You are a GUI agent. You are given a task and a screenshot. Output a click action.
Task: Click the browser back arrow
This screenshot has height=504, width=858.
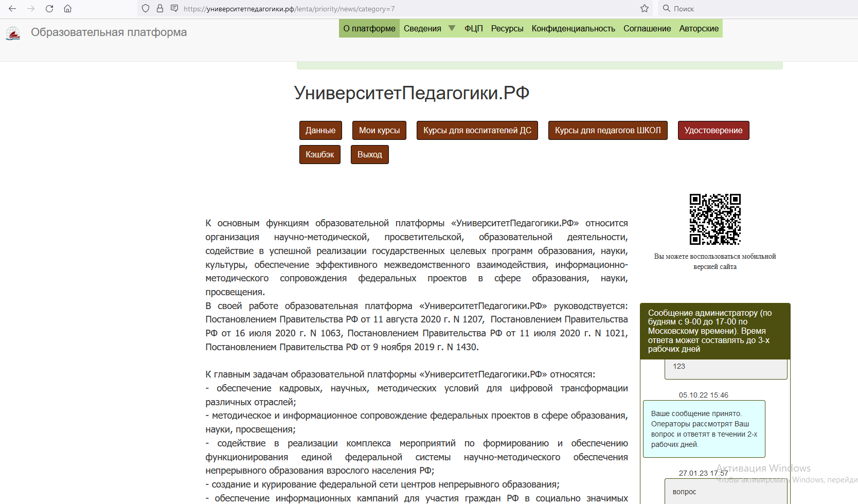[12, 9]
